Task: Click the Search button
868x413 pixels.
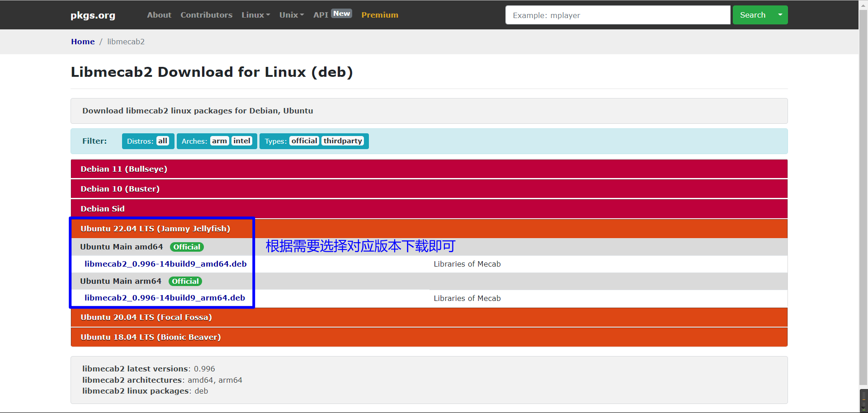Action: click(752, 15)
